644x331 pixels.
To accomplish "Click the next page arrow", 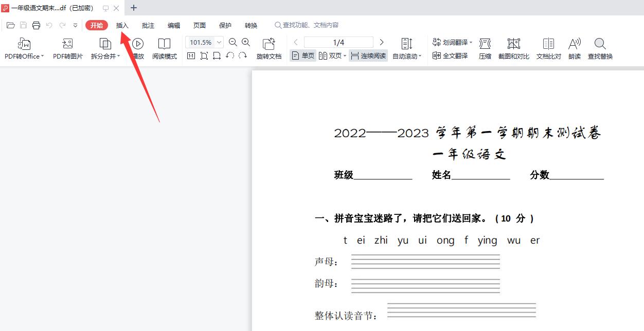I will coord(381,42).
